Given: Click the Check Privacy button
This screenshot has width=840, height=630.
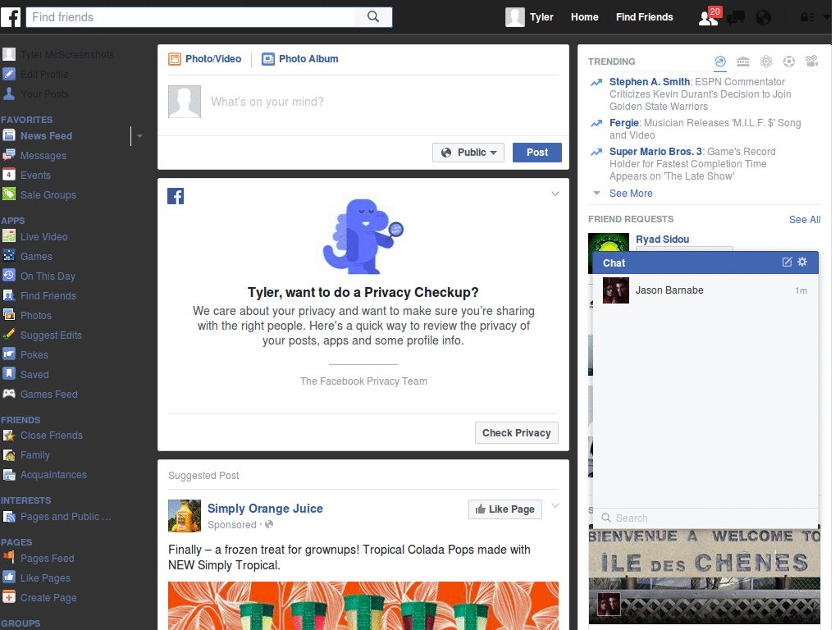Looking at the screenshot, I should [x=517, y=433].
